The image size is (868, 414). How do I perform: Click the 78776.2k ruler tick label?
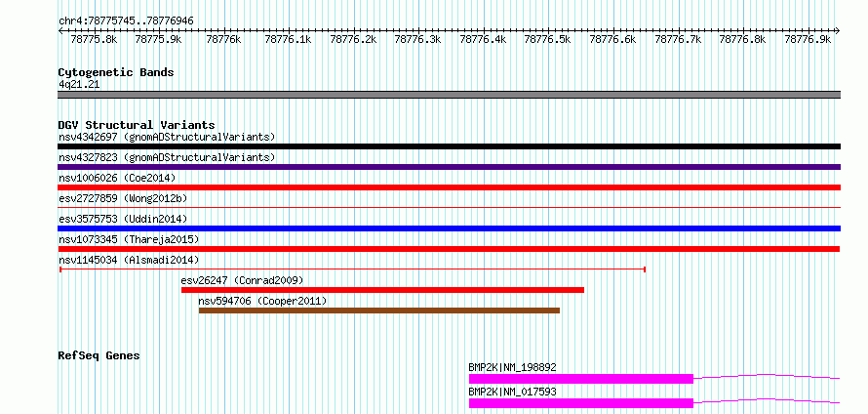[353, 39]
